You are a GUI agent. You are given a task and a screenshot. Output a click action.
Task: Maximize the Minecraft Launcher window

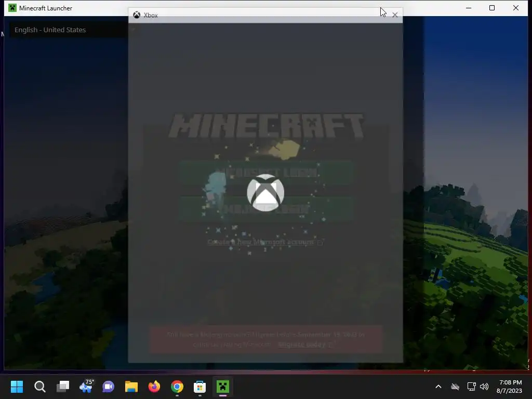[492, 8]
